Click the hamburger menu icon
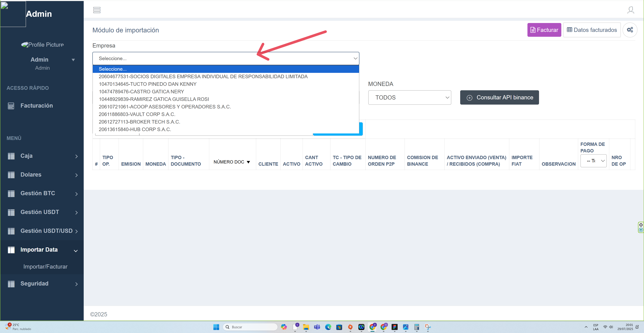The image size is (644, 333). [x=97, y=10]
